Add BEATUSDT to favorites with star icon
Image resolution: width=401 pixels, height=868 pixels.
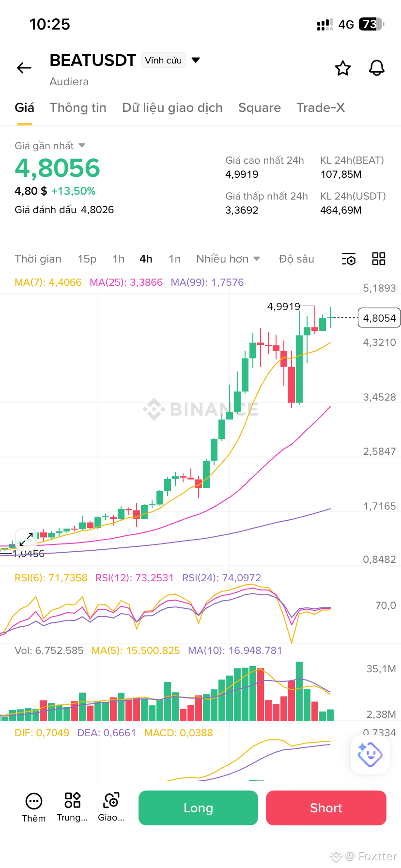click(x=343, y=68)
